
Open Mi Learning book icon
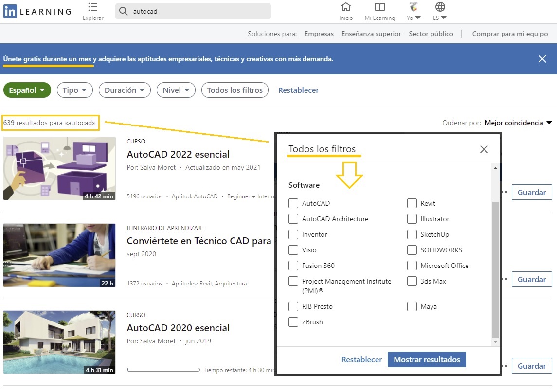coord(380,7)
